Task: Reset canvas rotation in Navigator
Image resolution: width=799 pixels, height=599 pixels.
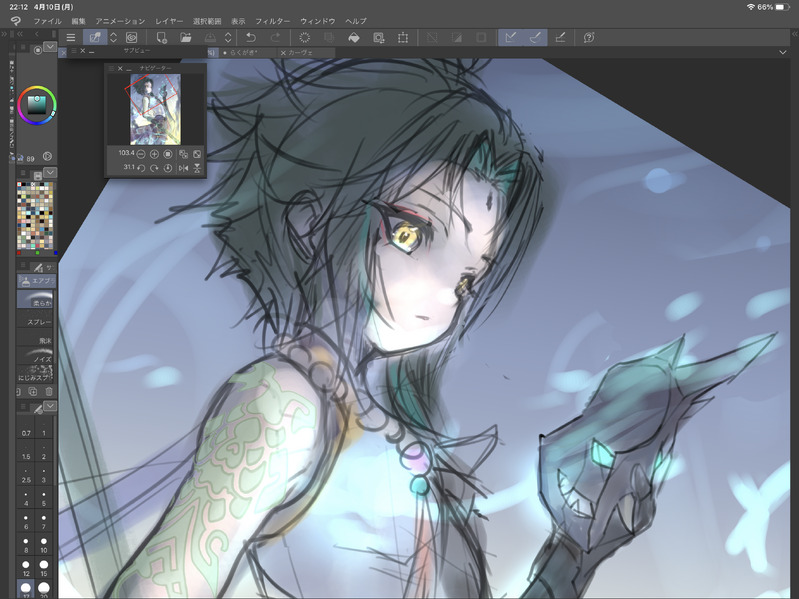Action: click(x=168, y=168)
